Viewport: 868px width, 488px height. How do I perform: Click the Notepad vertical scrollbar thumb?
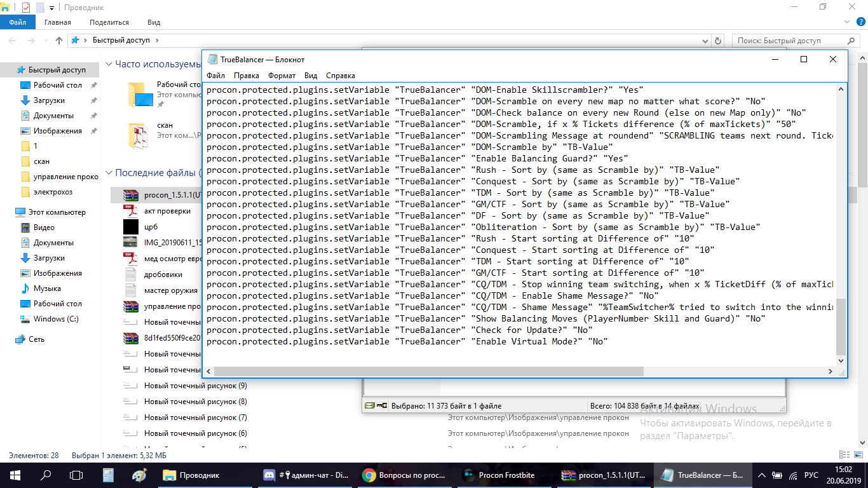[841, 327]
